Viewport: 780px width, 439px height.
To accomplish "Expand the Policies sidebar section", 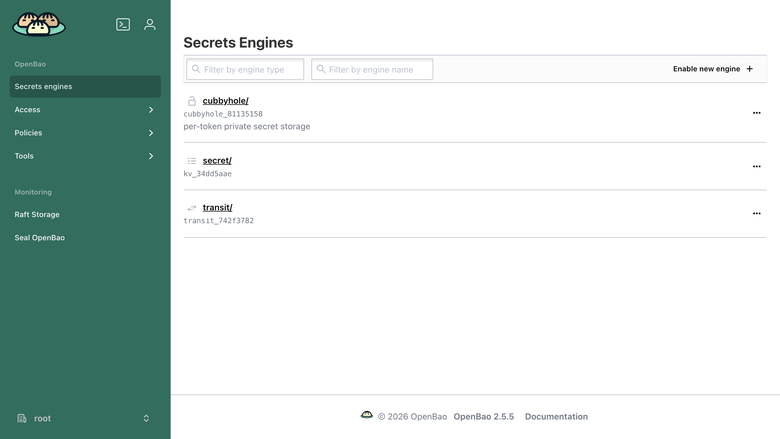I will pos(85,133).
